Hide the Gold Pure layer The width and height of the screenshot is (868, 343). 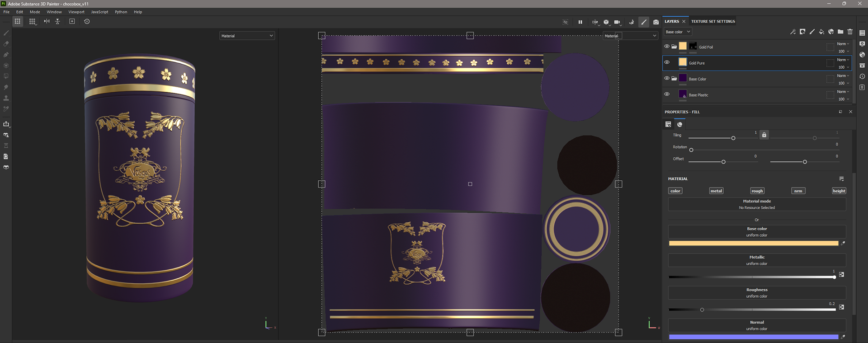pos(666,62)
